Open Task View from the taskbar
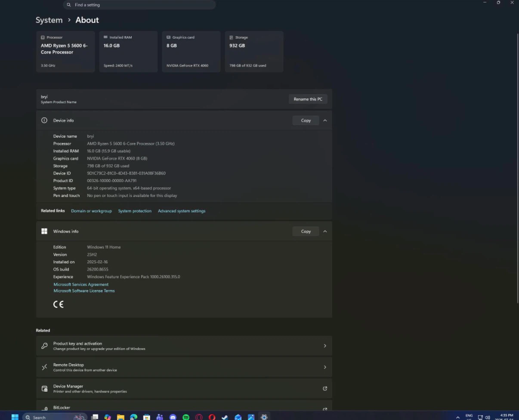Viewport: 519px width, 420px height. [x=95, y=417]
